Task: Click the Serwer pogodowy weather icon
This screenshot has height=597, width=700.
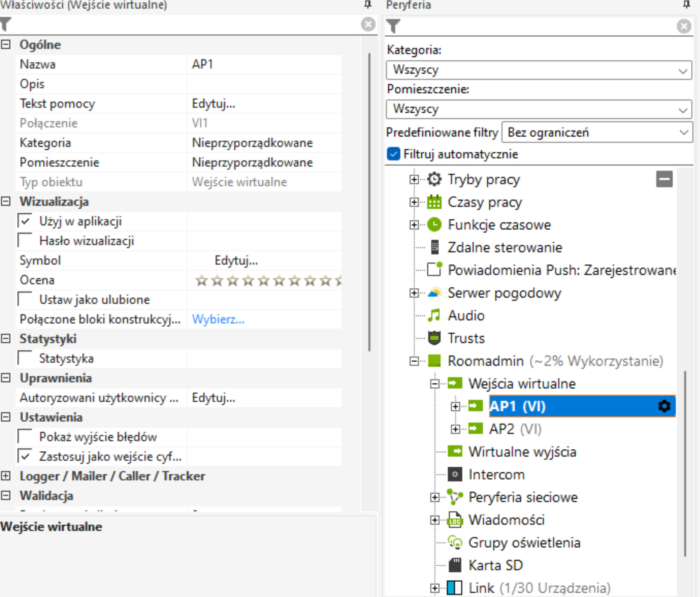Action: click(434, 293)
